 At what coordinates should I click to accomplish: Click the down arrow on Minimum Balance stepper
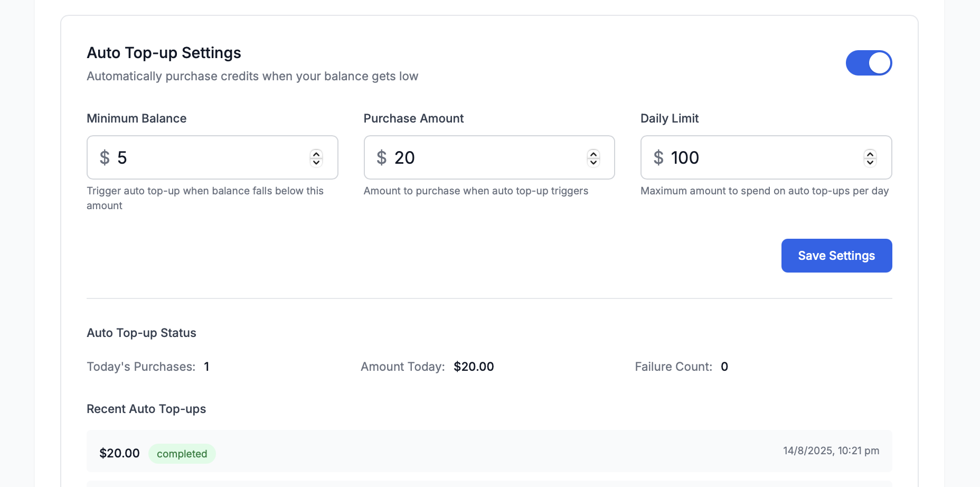point(316,162)
